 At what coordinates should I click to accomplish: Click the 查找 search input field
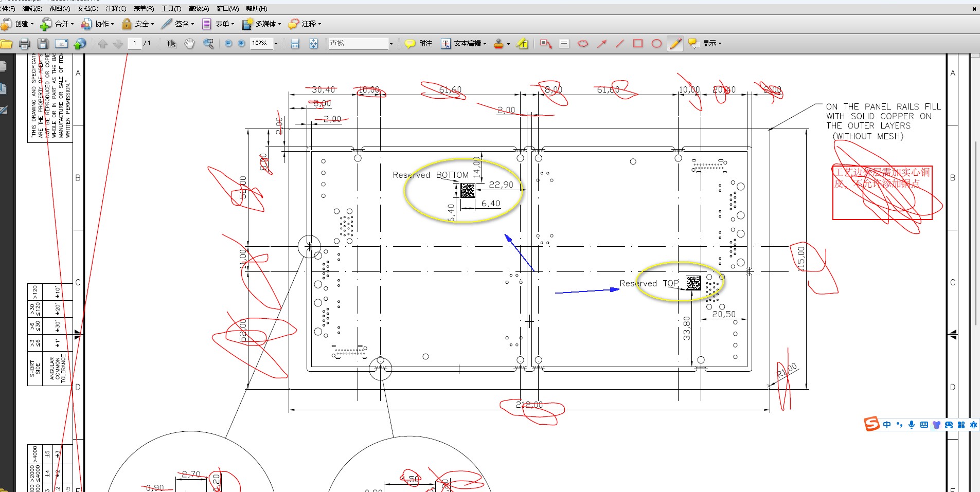[359, 44]
